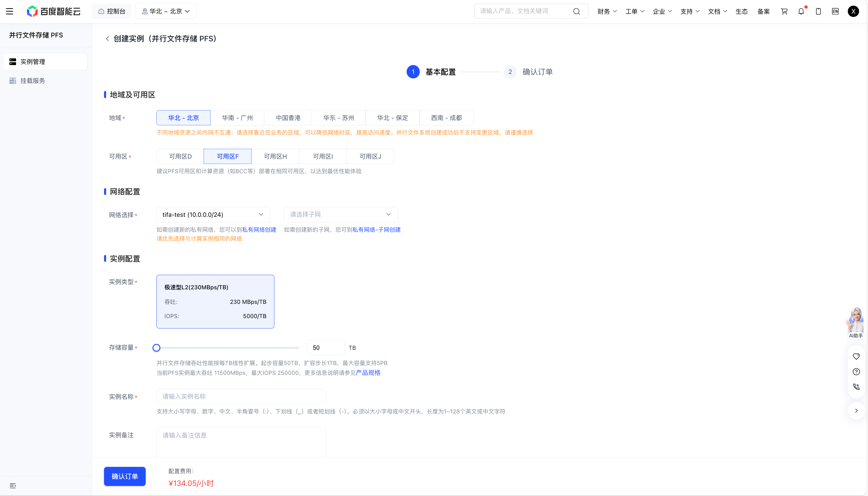Open the notifications bell

pyautogui.click(x=801, y=11)
